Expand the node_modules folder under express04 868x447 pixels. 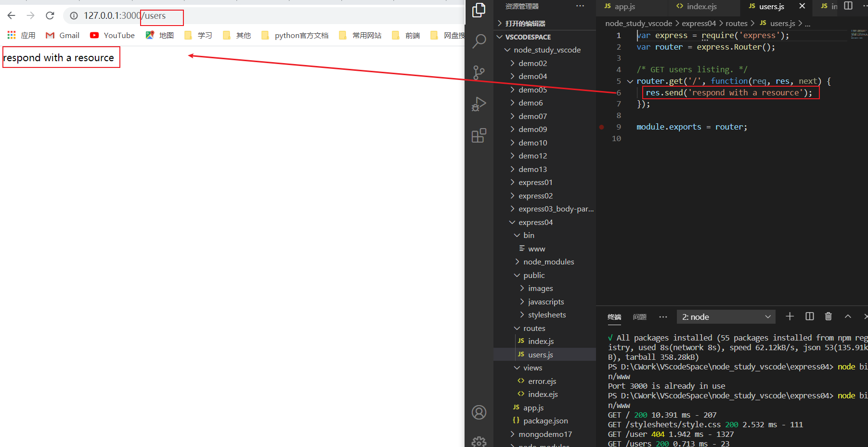click(x=544, y=262)
